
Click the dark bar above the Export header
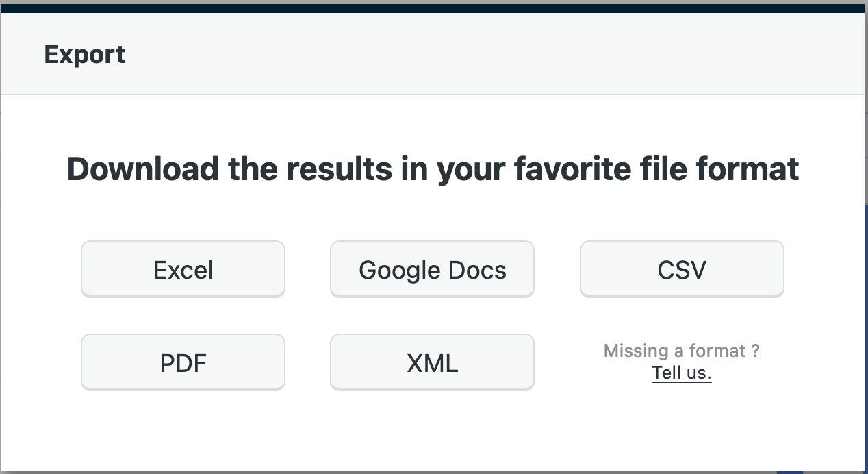(x=433, y=8)
